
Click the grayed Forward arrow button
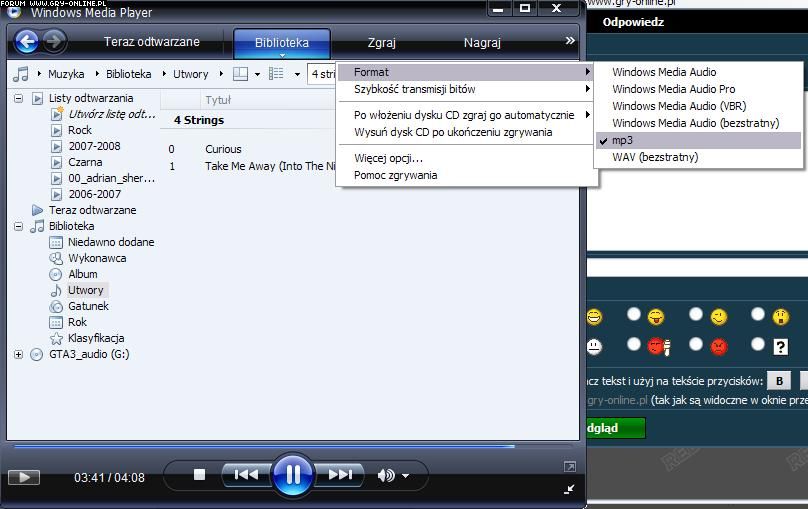54,41
